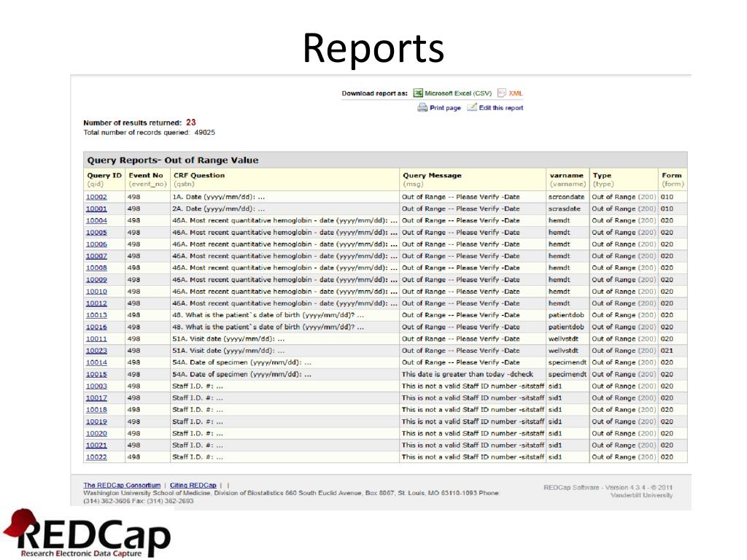Click the varname column header
747x560 pixels.
(x=568, y=179)
